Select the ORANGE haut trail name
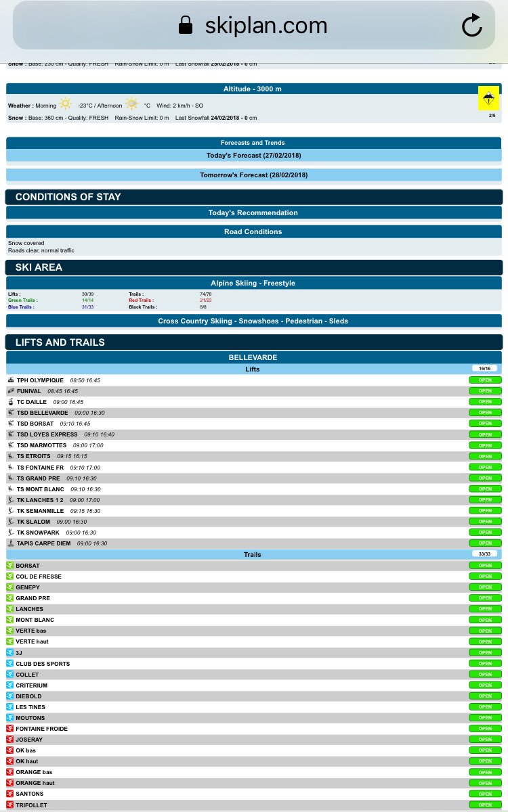The height and width of the screenshot is (812, 508). [x=35, y=783]
